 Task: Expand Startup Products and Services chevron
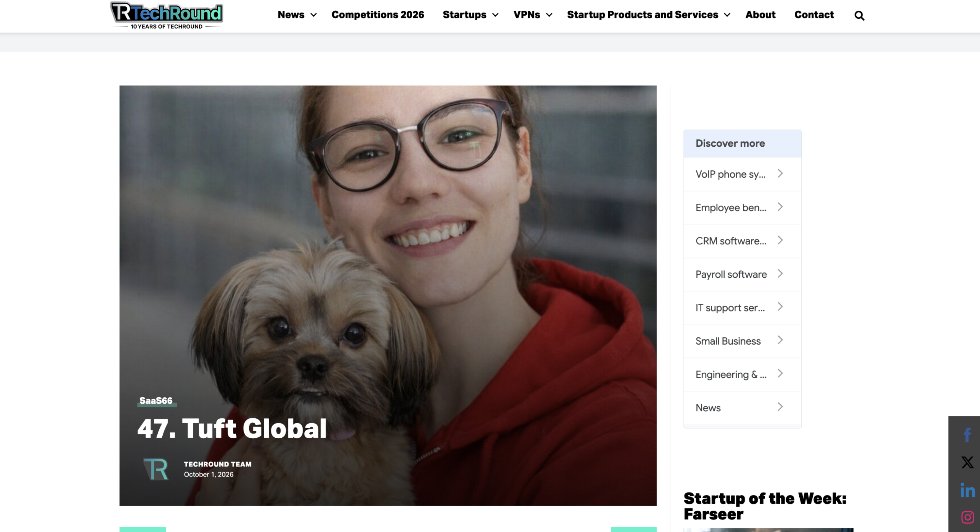pyautogui.click(x=727, y=15)
